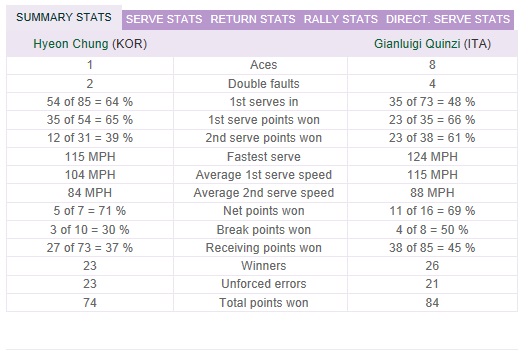Click the 2nd serve points won label
The image size is (530, 361).
264,138
